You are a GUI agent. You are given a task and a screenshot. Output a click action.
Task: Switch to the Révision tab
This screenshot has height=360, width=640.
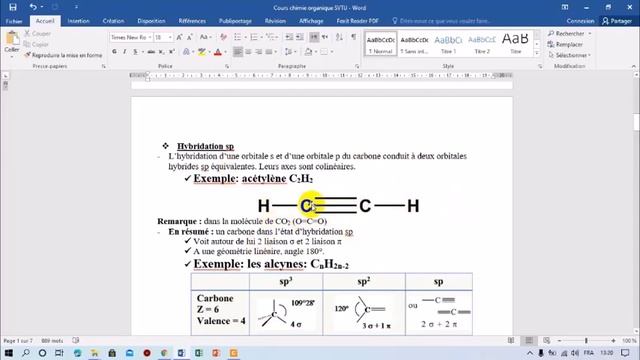[275, 21]
